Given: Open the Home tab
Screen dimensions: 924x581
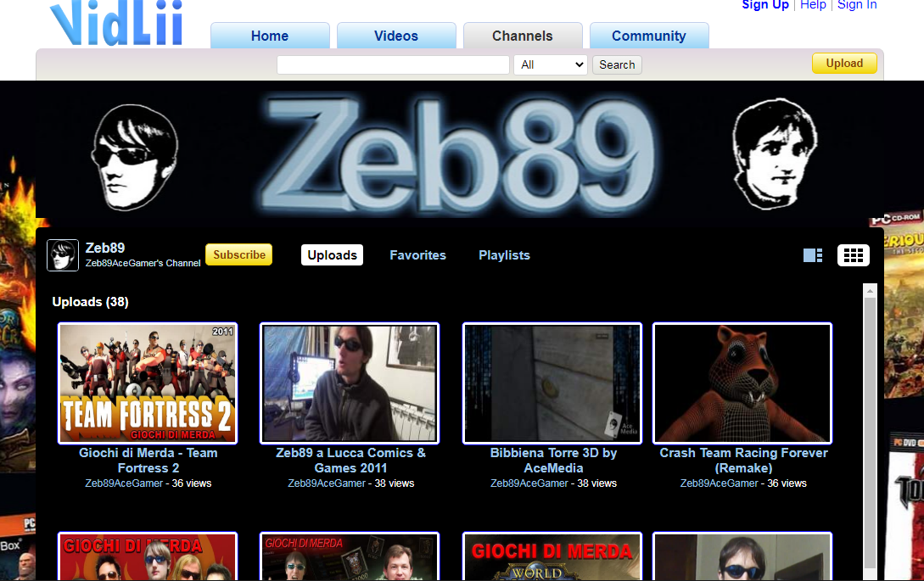Looking at the screenshot, I should click(270, 36).
